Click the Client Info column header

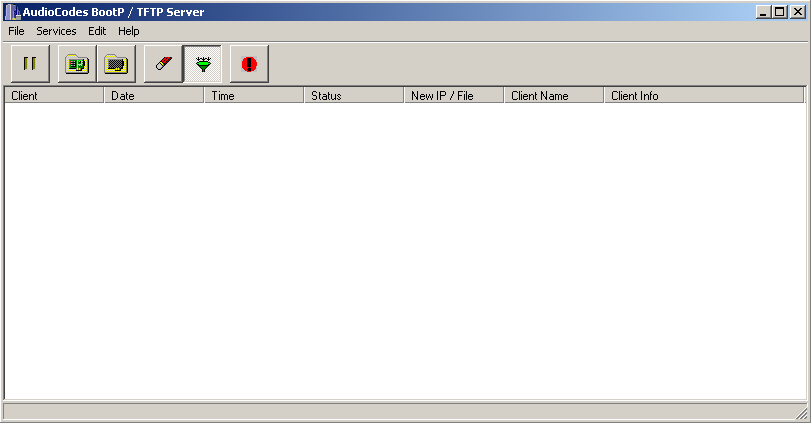pos(705,96)
